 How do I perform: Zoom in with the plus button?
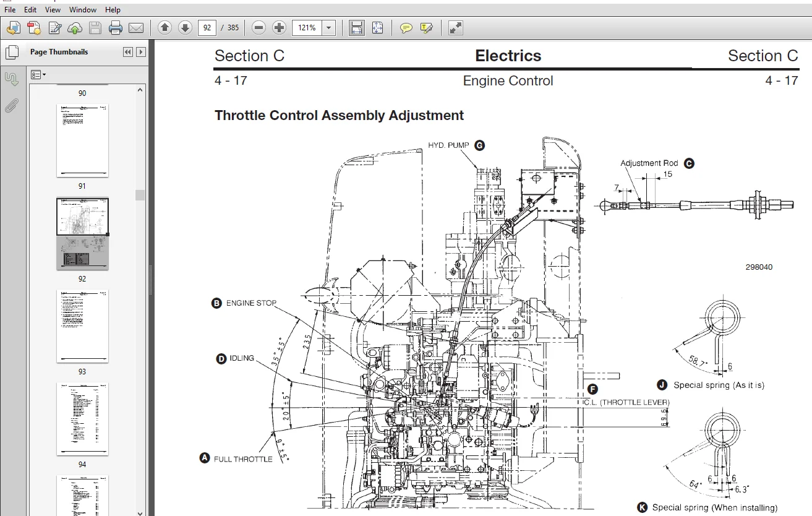279,28
